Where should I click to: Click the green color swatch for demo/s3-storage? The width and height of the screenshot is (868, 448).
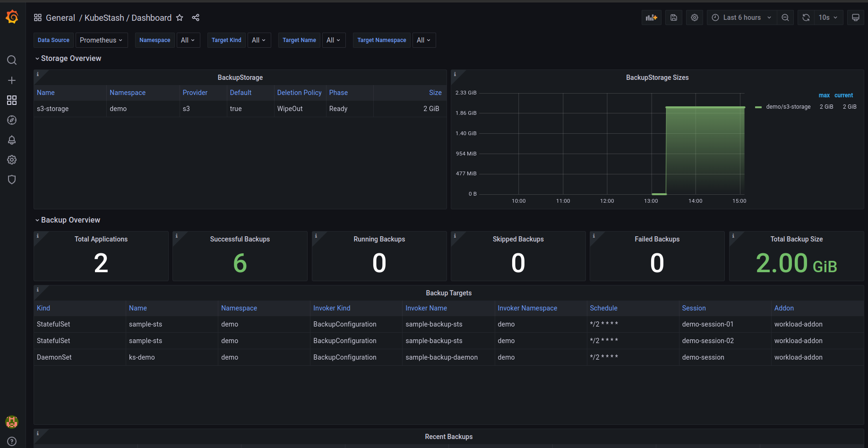tap(758, 106)
